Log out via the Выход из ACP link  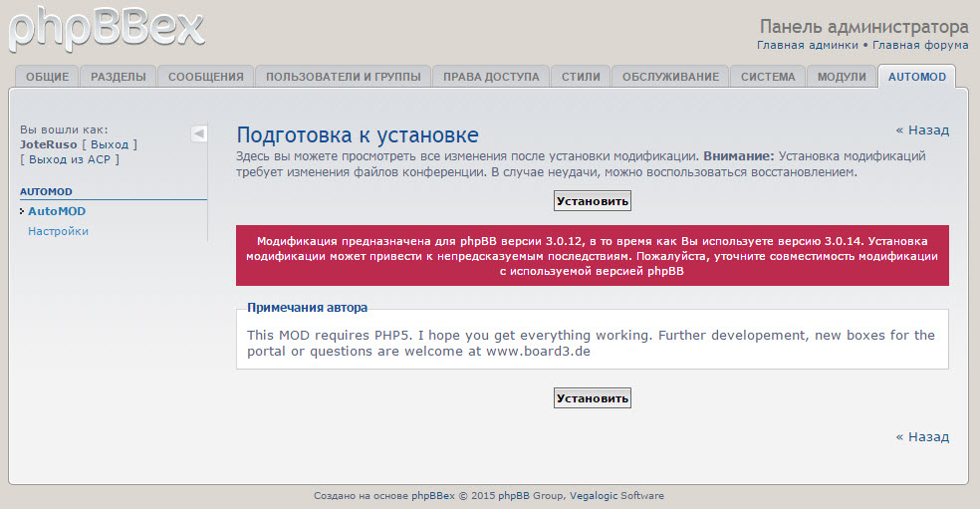coord(69,159)
